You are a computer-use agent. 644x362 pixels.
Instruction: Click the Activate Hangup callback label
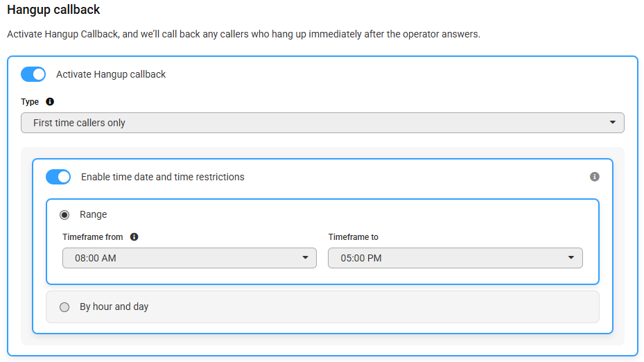coord(111,74)
